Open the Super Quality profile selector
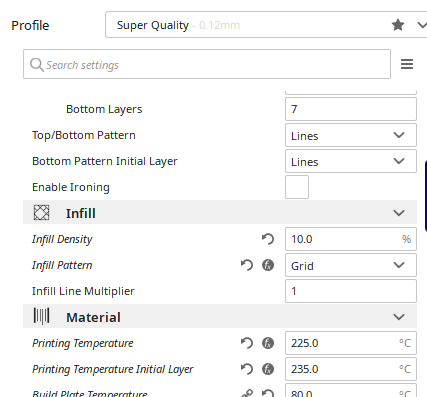427x397 pixels. click(266, 25)
